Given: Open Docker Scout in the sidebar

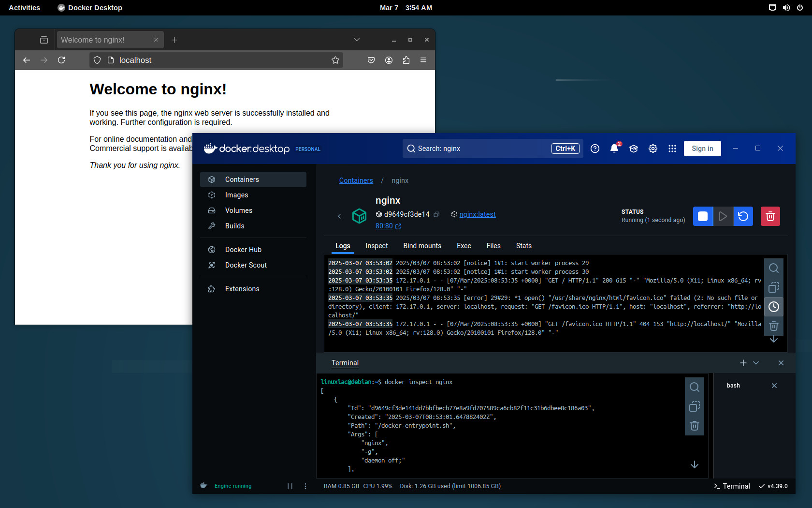Looking at the screenshot, I should [253, 265].
